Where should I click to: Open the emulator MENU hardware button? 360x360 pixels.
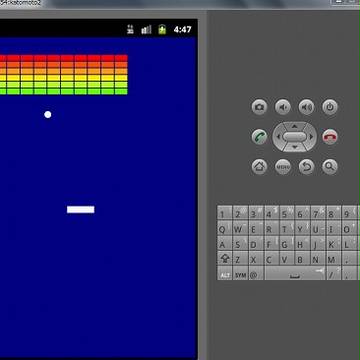pos(283,167)
